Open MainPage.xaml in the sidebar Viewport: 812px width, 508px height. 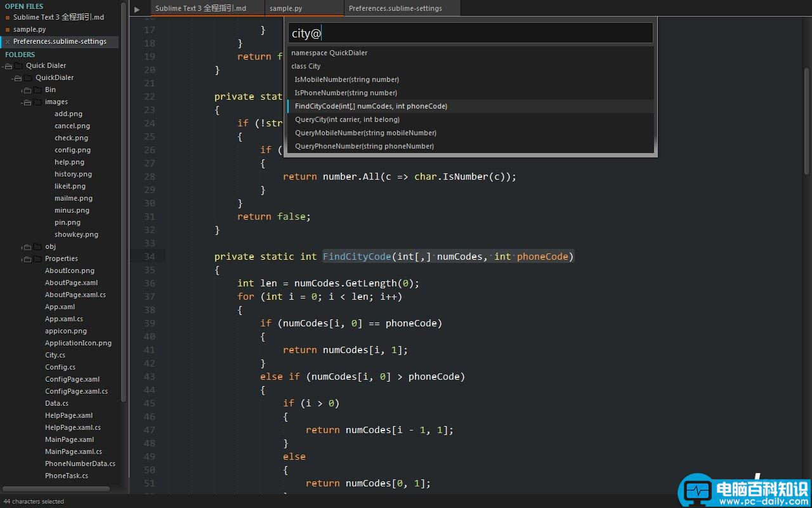point(69,440)
